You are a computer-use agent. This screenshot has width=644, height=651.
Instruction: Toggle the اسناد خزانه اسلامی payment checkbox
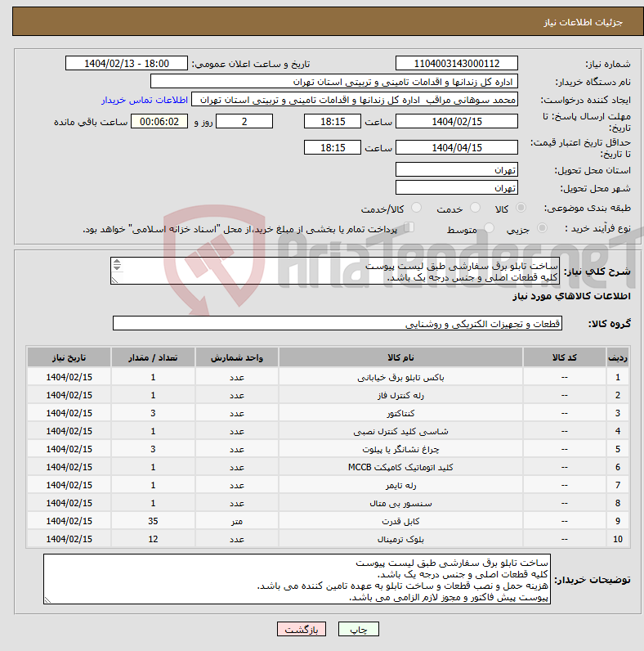tap(409, 227)
